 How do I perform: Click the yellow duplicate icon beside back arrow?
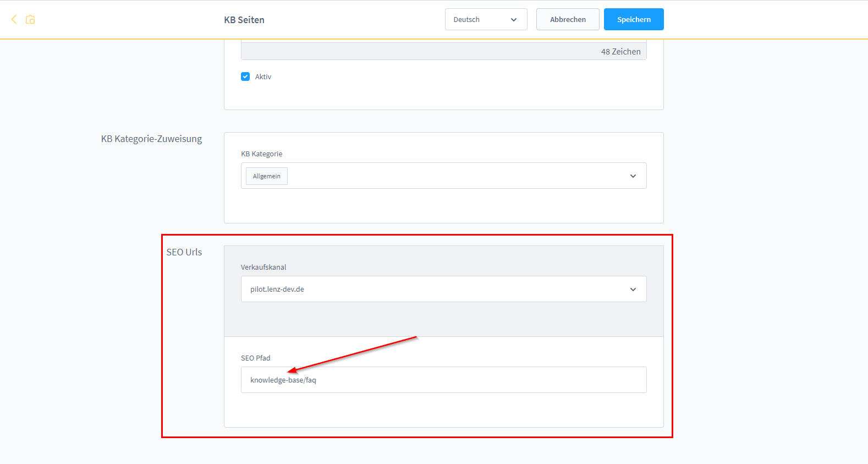(x=30, y=19)
